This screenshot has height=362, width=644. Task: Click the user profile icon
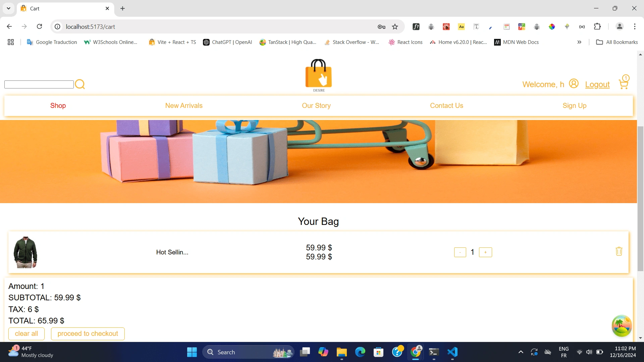tap(574, 83)
